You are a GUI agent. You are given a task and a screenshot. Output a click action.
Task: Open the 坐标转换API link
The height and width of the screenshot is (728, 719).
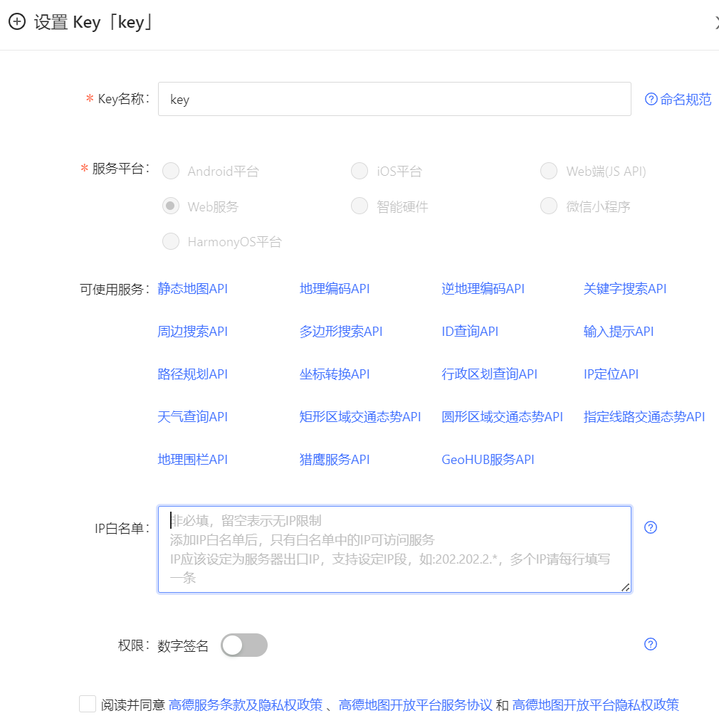335,374
